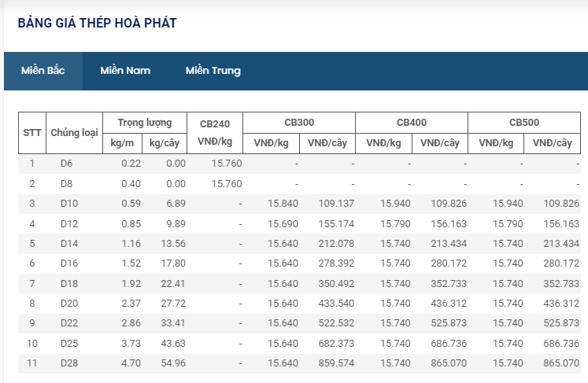Select the Chủng loại column header
588x383 pixels.
coord(74,132)
